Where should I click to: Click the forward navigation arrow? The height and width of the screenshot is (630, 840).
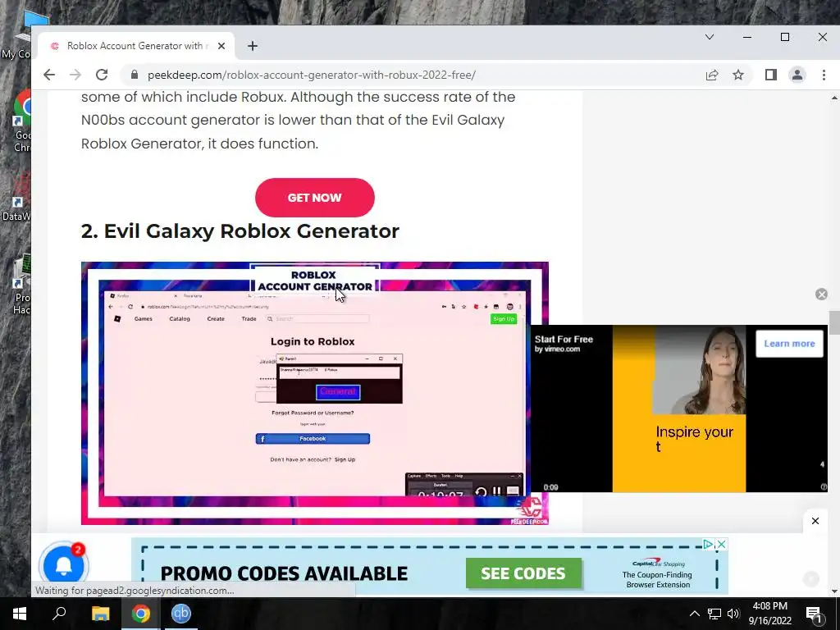pyautogui.click(x=75, y=75)
